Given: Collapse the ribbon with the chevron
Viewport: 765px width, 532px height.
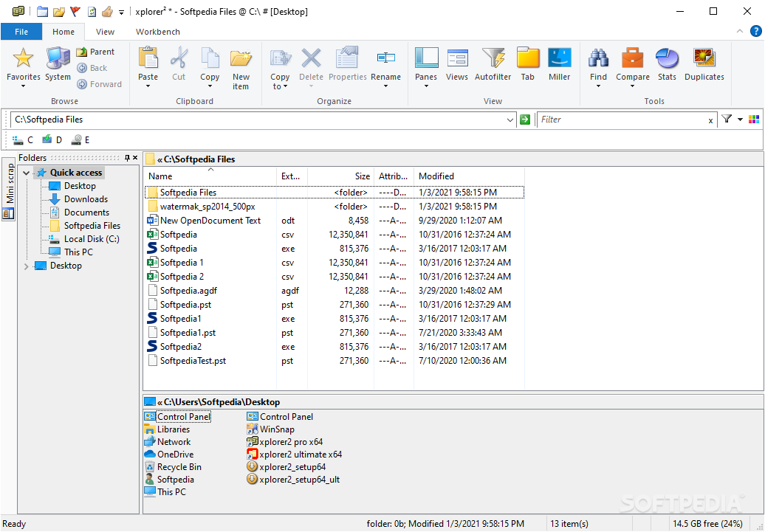Looking at the screenshot, I should [x=740, y=31].
